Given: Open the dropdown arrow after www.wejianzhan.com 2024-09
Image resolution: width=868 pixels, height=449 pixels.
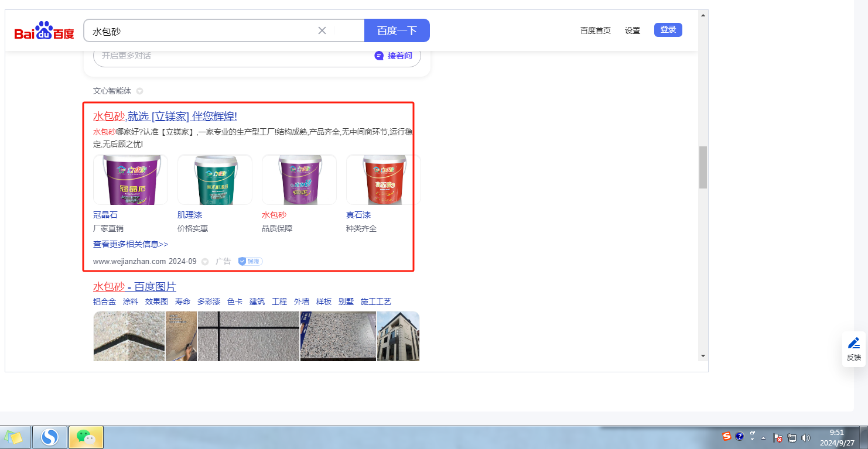Looking at the screenshot, I should tap(205, 262).
